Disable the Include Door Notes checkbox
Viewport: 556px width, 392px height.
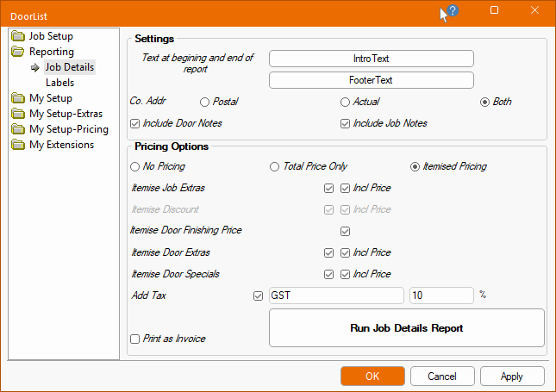click(134, 123)
